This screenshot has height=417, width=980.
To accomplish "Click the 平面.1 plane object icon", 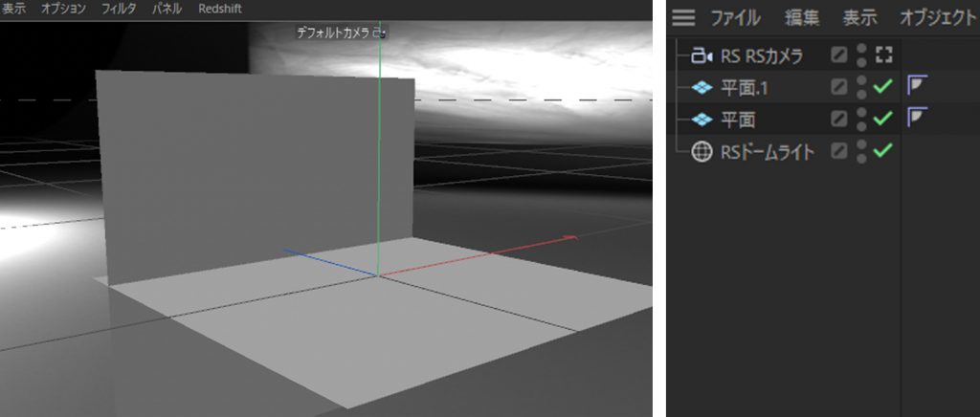I will click(x=702, y=87).
